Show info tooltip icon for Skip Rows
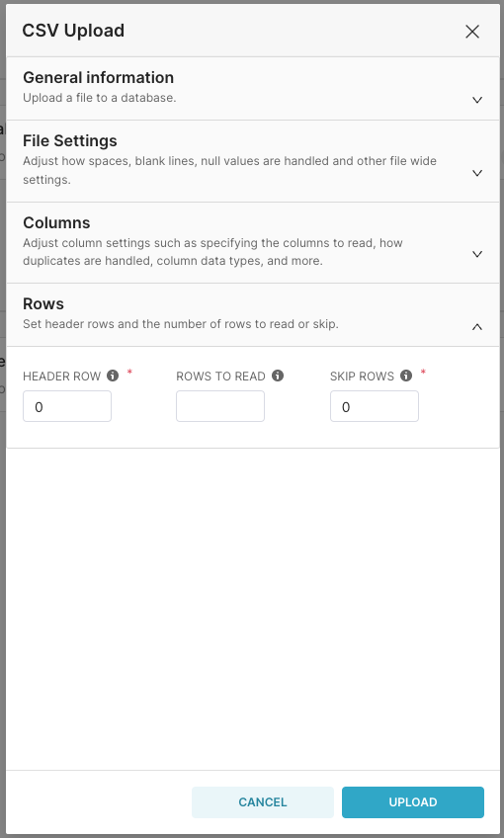The width and height of the screenshot is (504, 838). 406,376
